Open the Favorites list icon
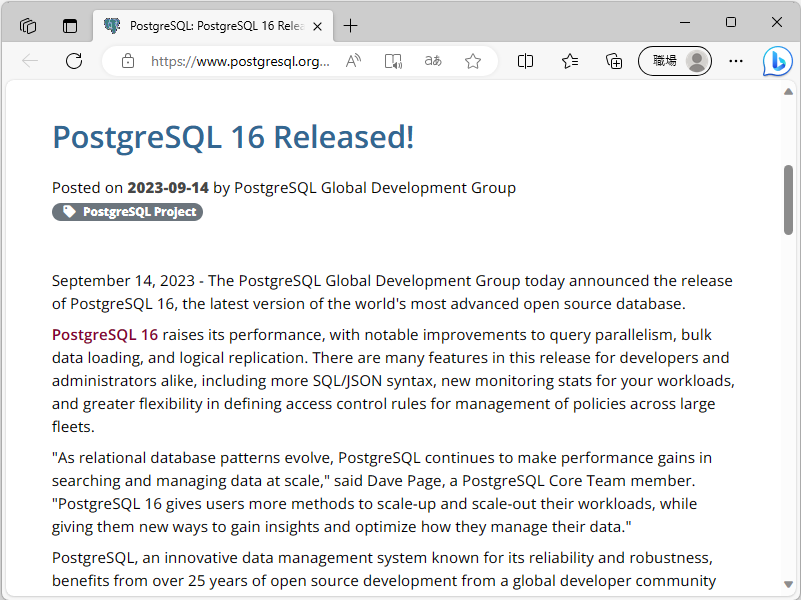 coord(570,61)
